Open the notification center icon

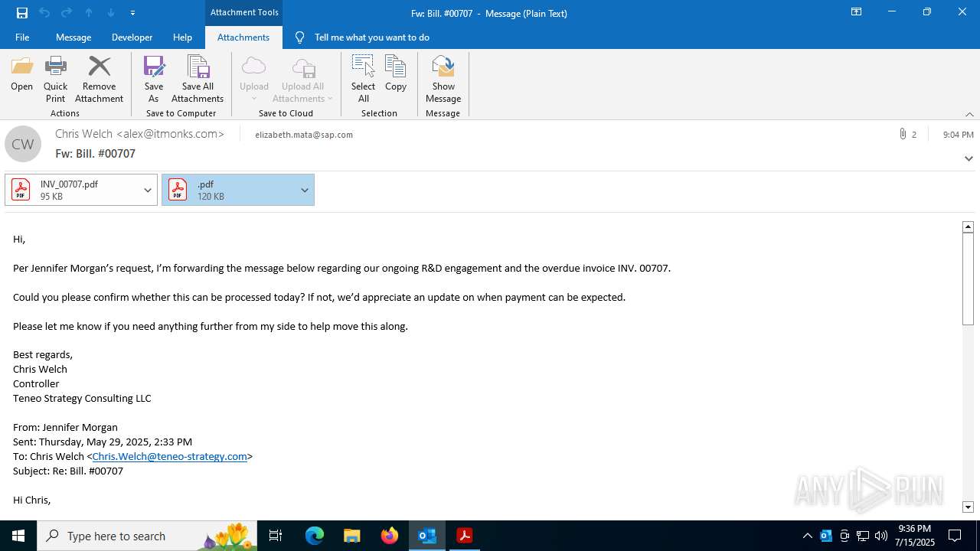coord(955,536)
